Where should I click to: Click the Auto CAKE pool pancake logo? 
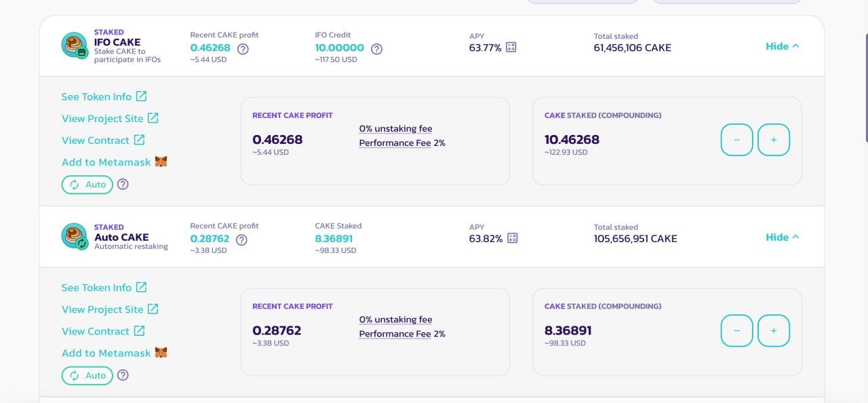click(75, 237)
